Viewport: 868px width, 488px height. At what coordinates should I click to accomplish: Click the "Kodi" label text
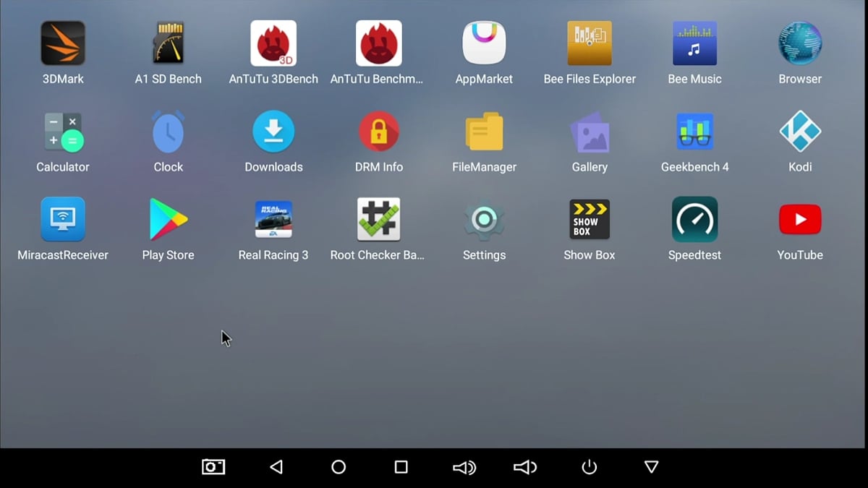click(800, 167)
